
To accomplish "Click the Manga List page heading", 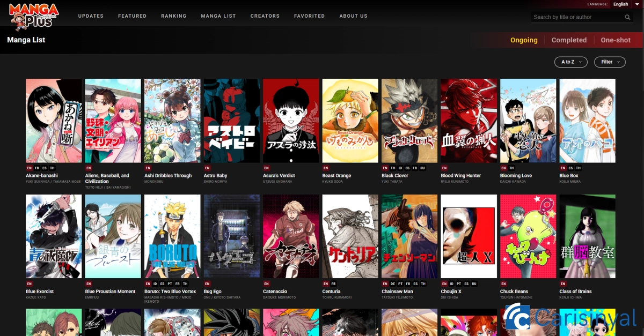I will 26,40.
